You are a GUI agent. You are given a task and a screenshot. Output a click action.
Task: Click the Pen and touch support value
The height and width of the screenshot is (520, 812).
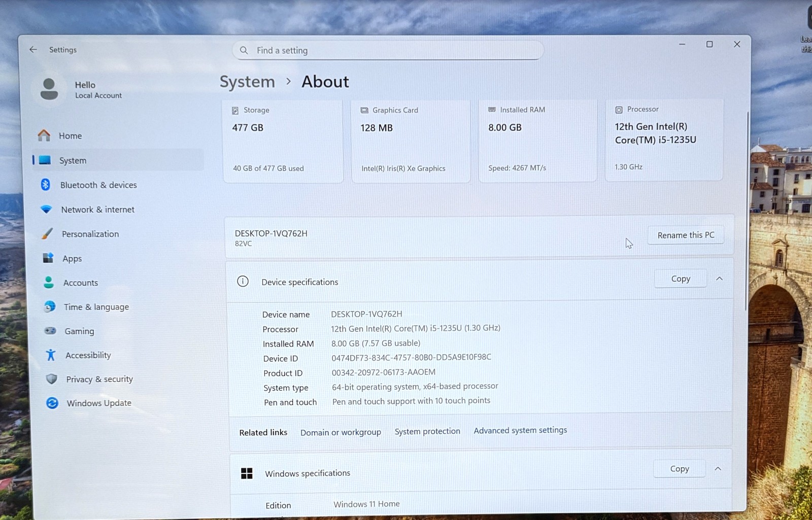(x=411, y=401)
